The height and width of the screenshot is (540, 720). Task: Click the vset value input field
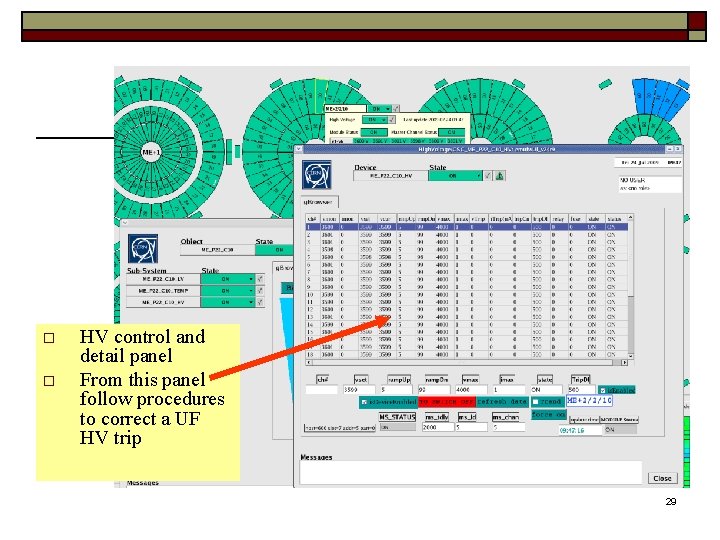[x=359, y=389]
